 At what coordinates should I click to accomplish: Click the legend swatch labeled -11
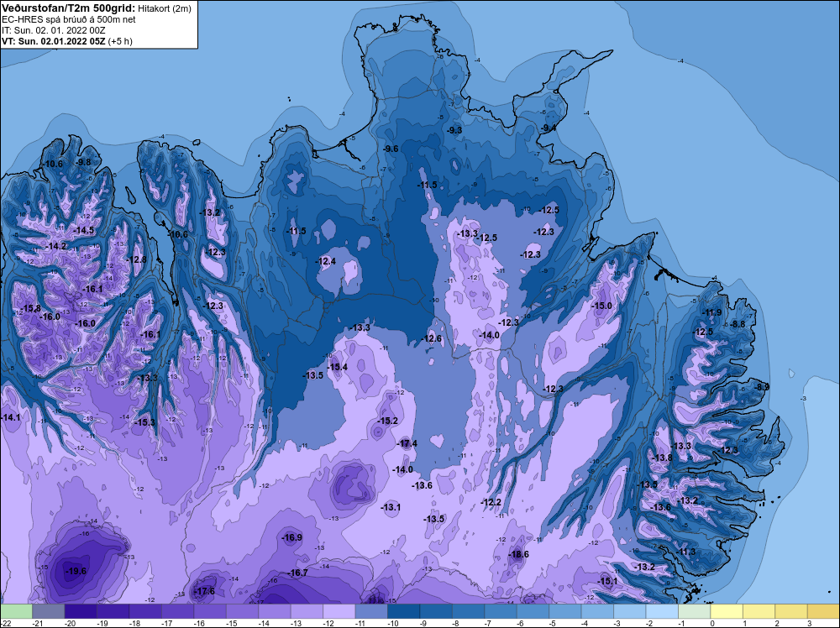pos(371,611)
